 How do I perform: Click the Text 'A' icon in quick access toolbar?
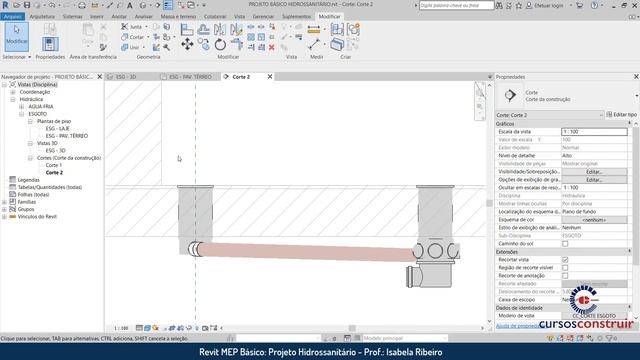pos(130,5)
